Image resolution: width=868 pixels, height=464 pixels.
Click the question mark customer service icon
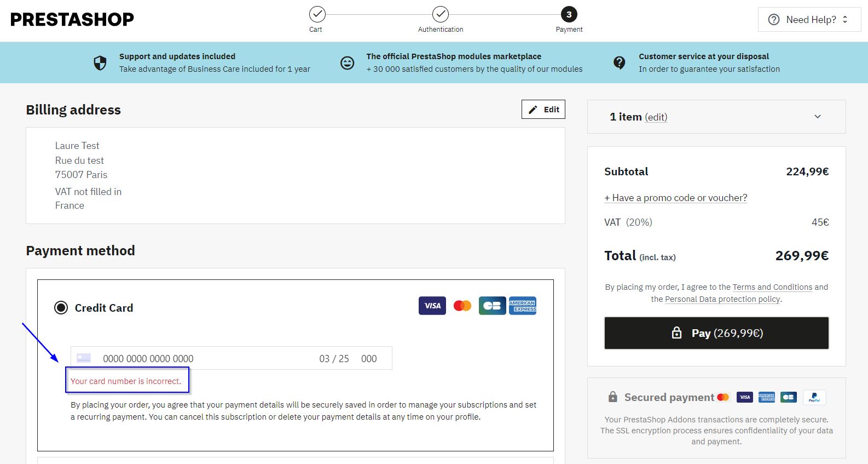tap(619, 63)
